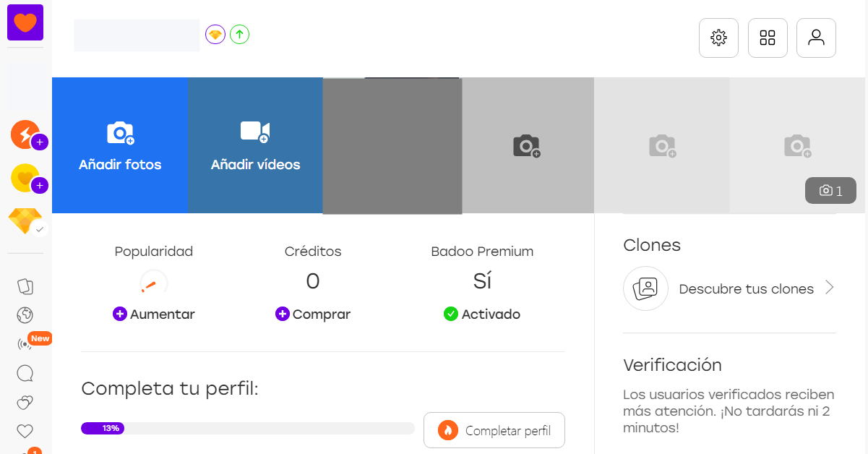This screenshot has width=868, height=454.
Task: Open the live broadcast icon marked New
Action: pyautogui.click(x=25, y=344)
